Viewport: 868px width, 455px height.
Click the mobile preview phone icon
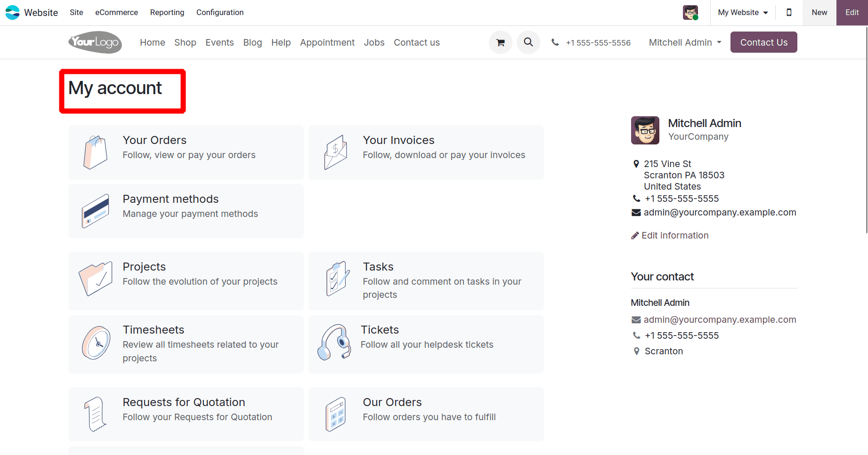point(789,12)
